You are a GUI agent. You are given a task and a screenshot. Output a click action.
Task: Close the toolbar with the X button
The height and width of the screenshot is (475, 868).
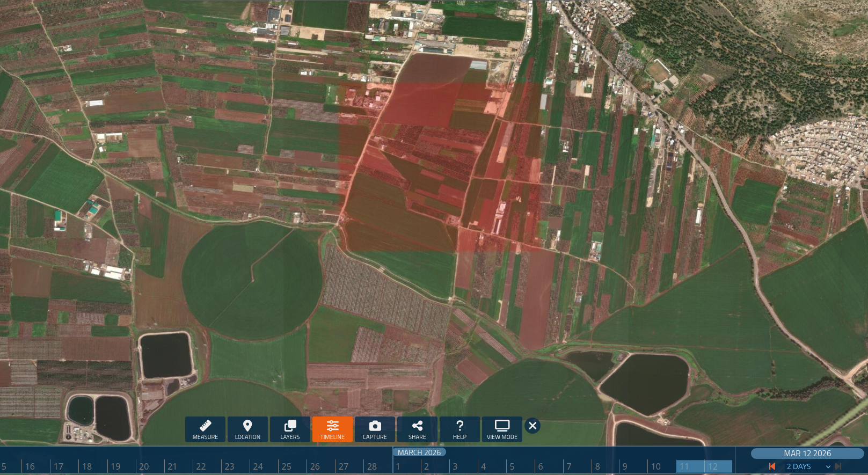533,426
